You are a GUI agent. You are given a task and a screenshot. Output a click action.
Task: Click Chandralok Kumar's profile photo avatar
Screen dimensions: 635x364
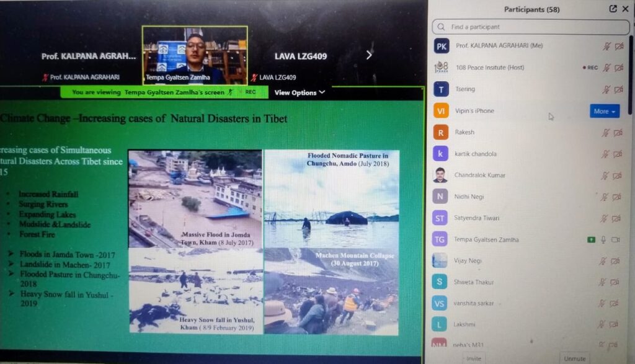440,175
